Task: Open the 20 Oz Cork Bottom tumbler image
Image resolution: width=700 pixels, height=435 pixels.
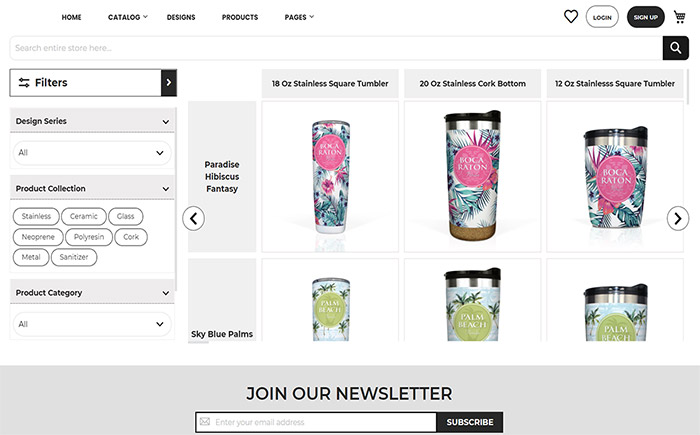Action: tap(472, 176)
